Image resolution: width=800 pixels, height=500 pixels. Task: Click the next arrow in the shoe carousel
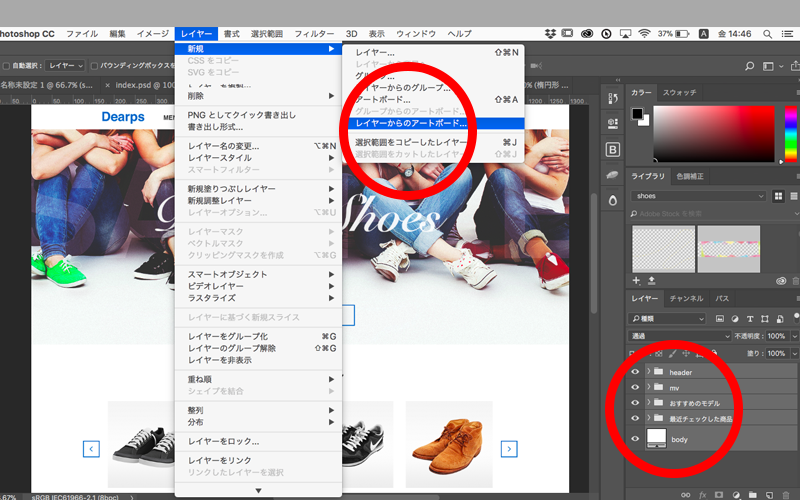coord(509,449)
